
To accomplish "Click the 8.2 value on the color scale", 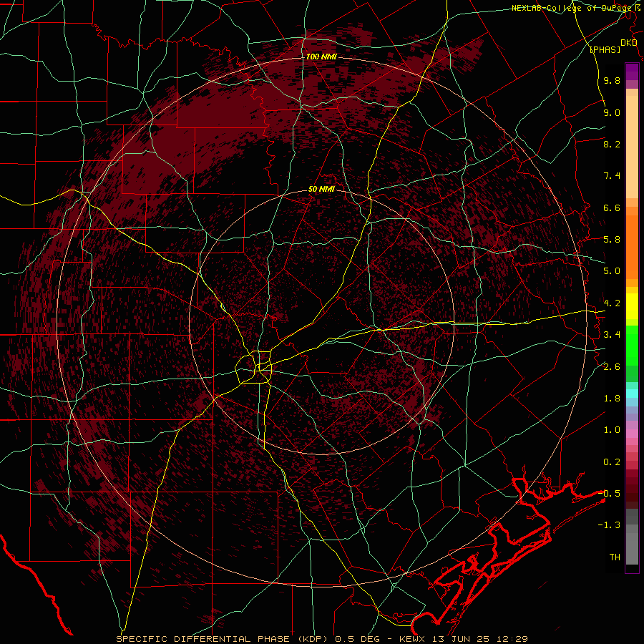I will click(612, 144).
